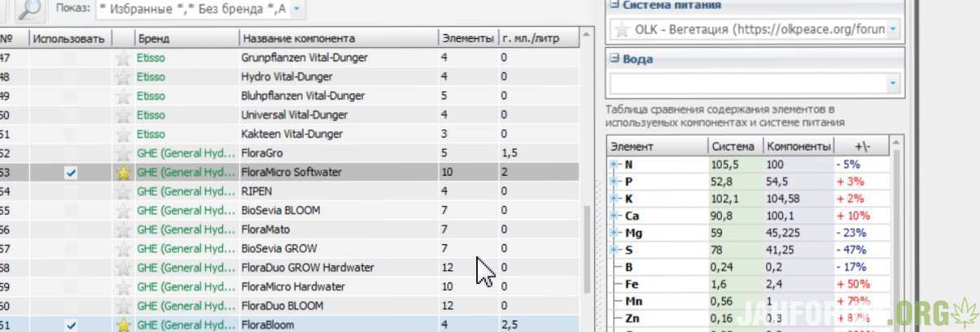Uncheck Использовать for FloraMicro Softwater
The height and width of the screenshot is (332, 980).
tap(71, 173)
